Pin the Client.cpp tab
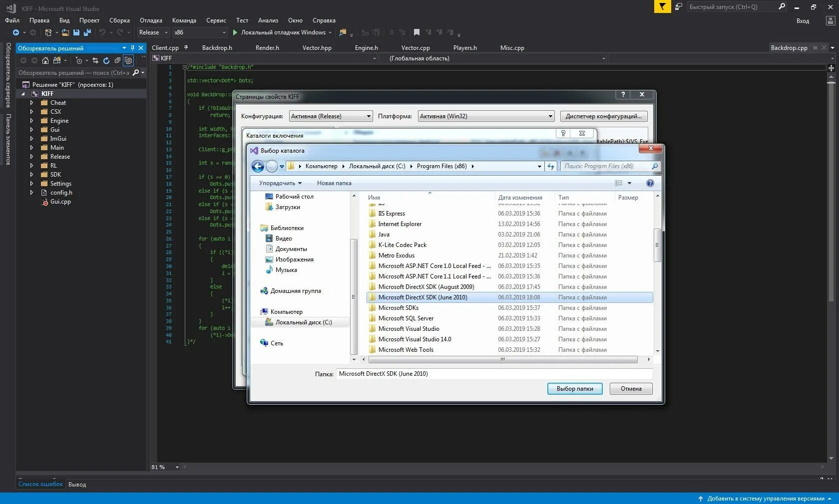Image resolution: width=839 pixels, height=504 pixels. click(186, 48)
